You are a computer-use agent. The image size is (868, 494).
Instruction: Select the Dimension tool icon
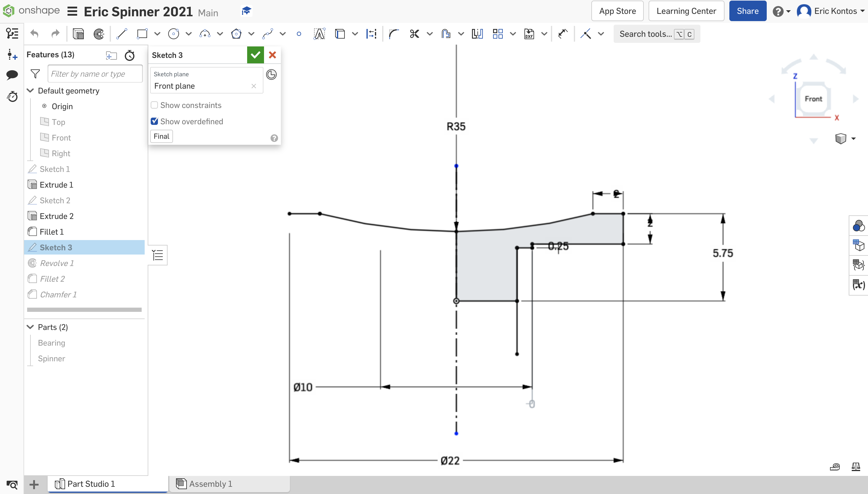click(x=370, y=34)
